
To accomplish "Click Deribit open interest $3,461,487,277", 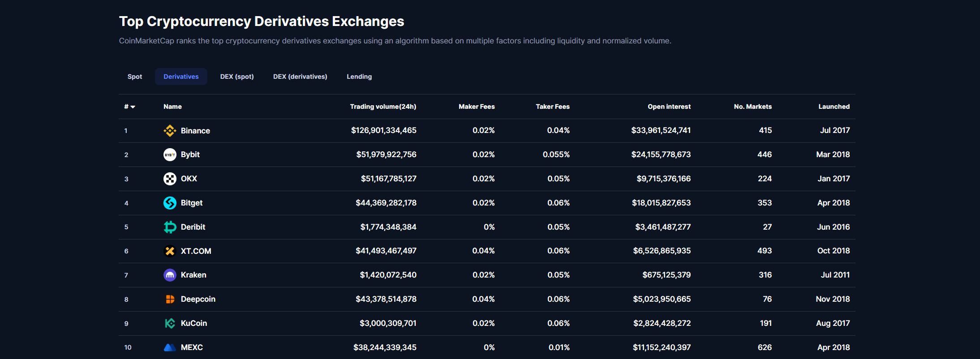I will 663,227.
